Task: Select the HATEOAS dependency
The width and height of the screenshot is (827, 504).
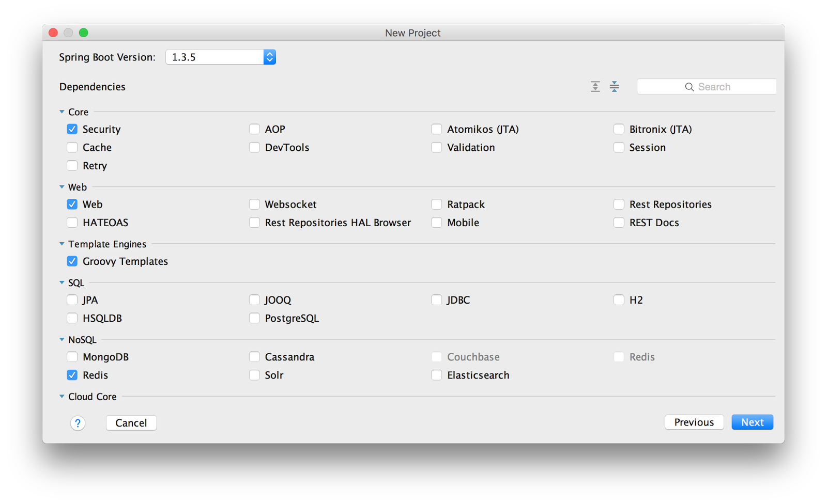Action: [72, 223]
